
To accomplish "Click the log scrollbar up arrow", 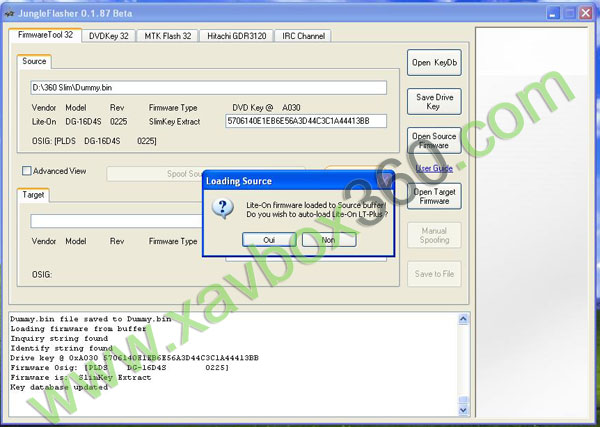I will (x=463, y=319).
